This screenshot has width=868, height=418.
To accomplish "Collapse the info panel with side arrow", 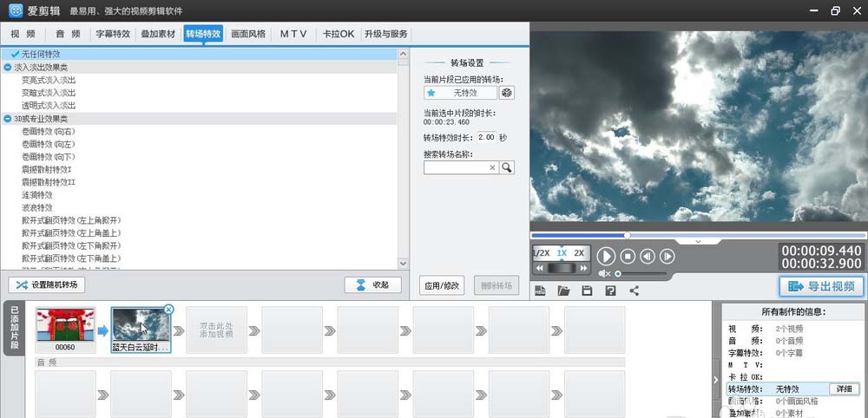I will point(716,379).
